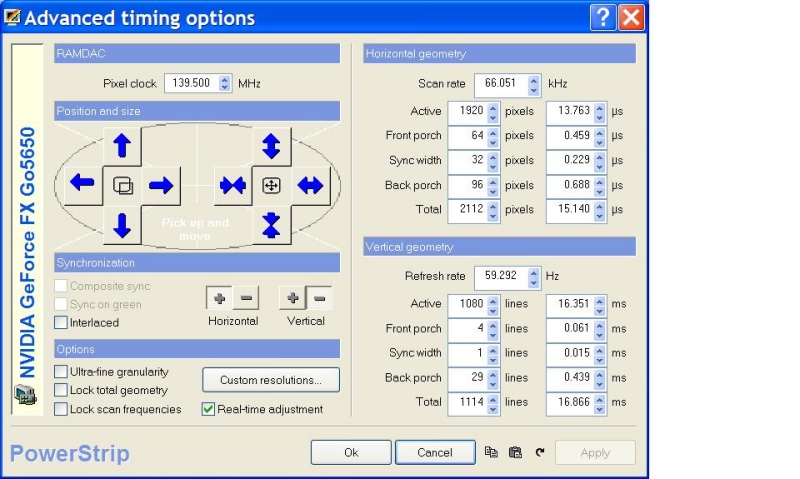Adjust vertical Sync width lines spinner

(493, 354)
